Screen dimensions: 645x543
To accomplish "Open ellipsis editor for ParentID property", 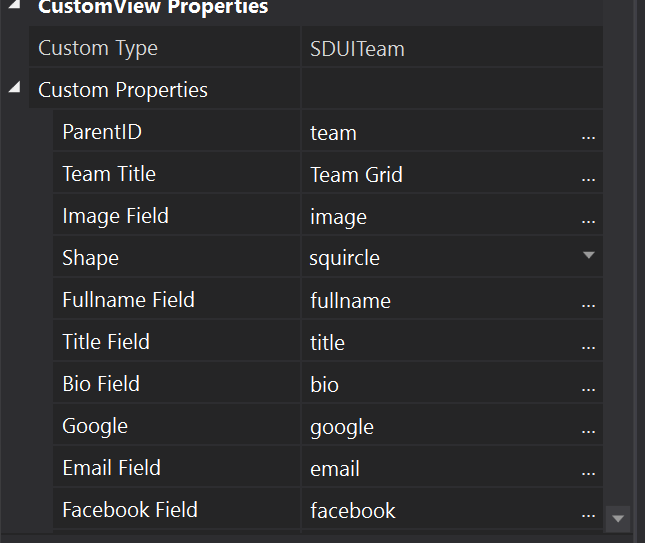I will [x=588, y=134].
